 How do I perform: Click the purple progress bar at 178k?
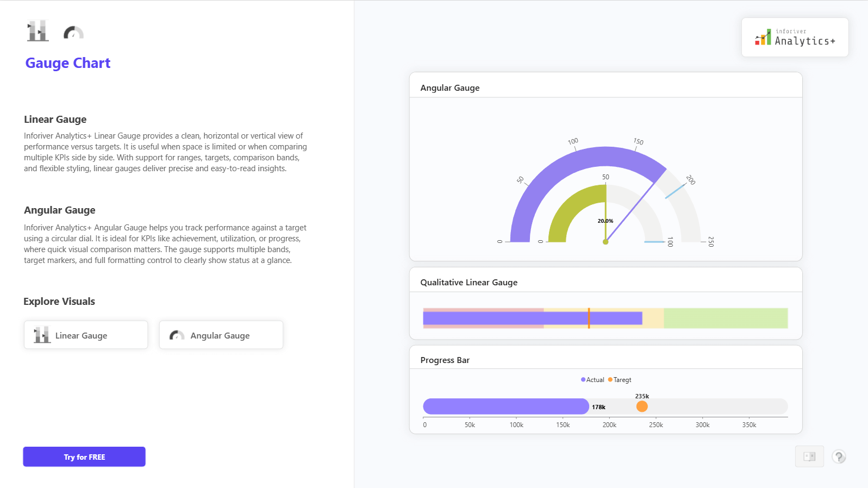505,406
